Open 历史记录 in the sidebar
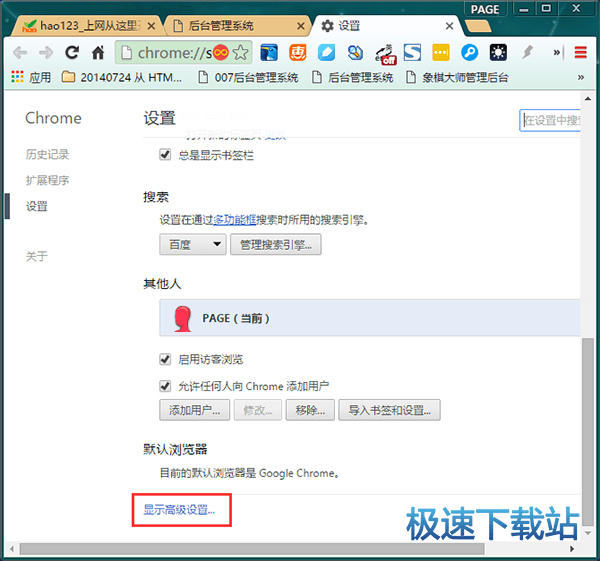This screenshot has width=600, height=561. 47,154
